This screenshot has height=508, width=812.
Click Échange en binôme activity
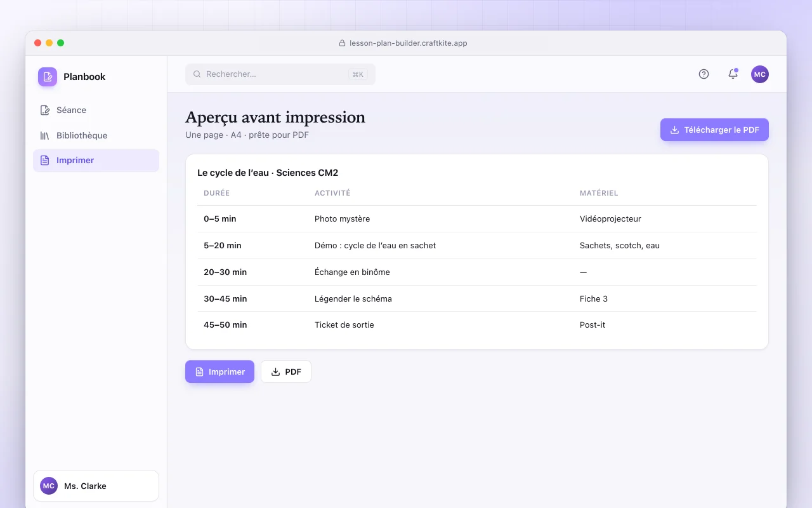pyautogui.click(x=352, y=272)
